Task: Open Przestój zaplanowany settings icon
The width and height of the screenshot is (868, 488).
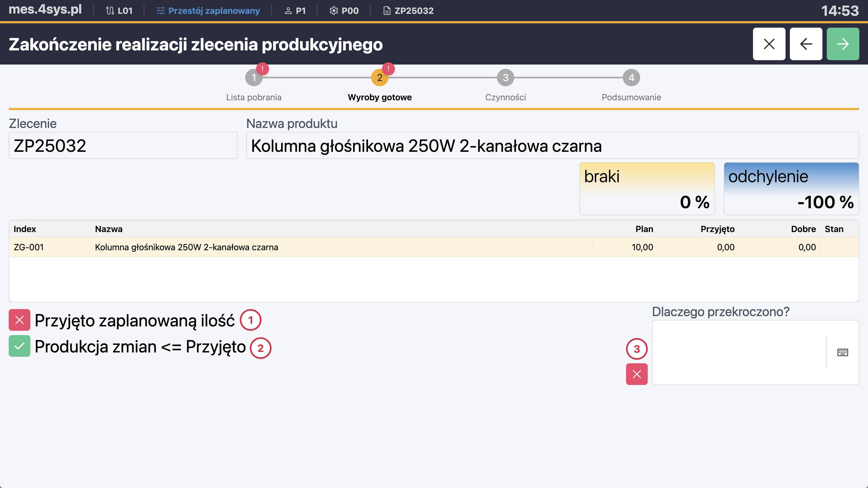Action: [160, 11]
